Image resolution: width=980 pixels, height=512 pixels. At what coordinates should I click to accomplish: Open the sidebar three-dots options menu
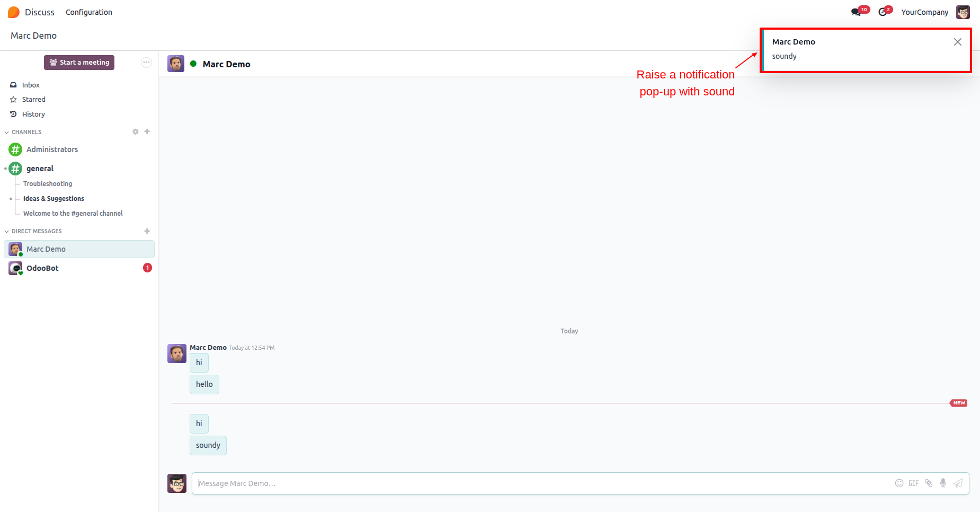tap(146, 63)
